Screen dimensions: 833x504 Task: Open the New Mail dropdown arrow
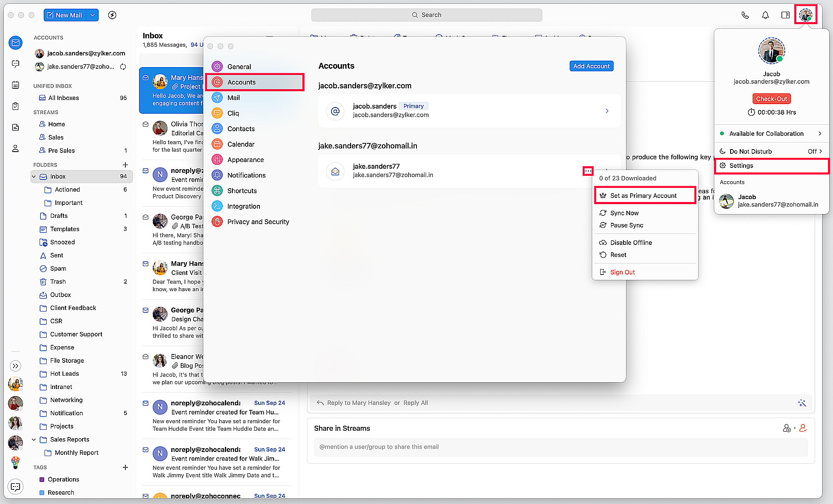click(92, 15)
